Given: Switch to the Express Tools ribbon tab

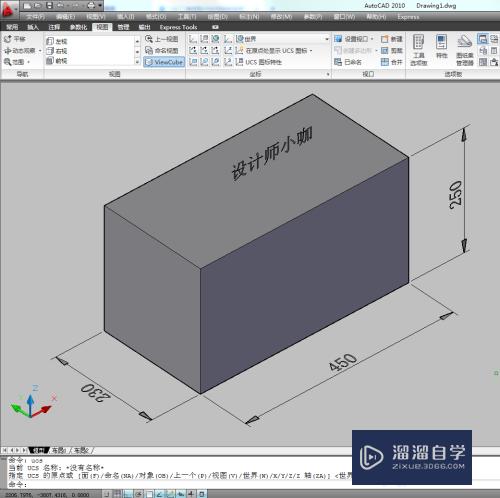Looking at the screenshot, I should (x=178, y=27).
